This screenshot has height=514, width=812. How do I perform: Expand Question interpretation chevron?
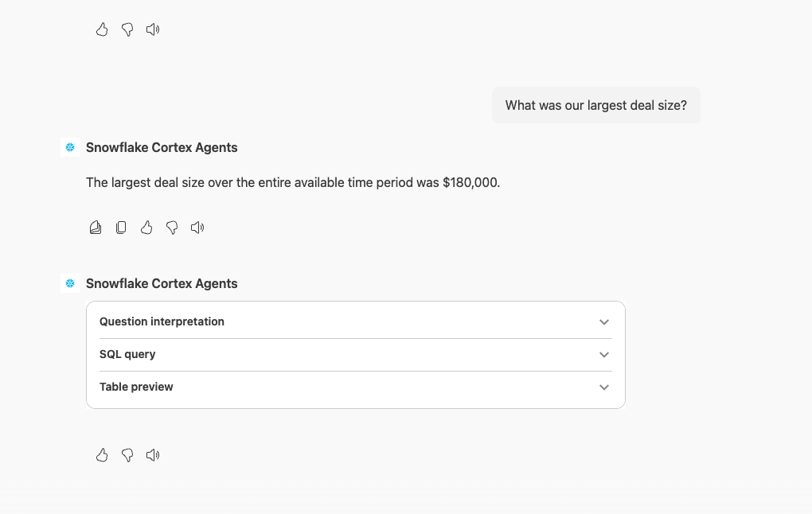(x=604, y=322)
